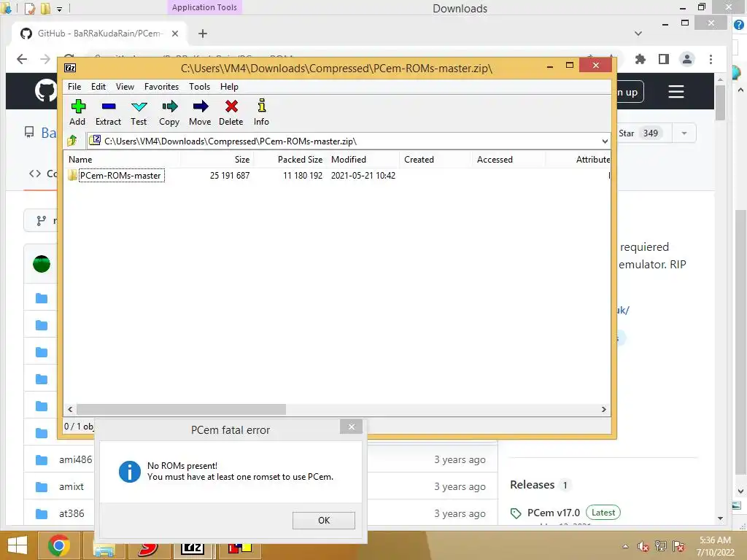Open GitHub hamburger navigation menu
The image size is (747, 560).
[x=676, y=91]
